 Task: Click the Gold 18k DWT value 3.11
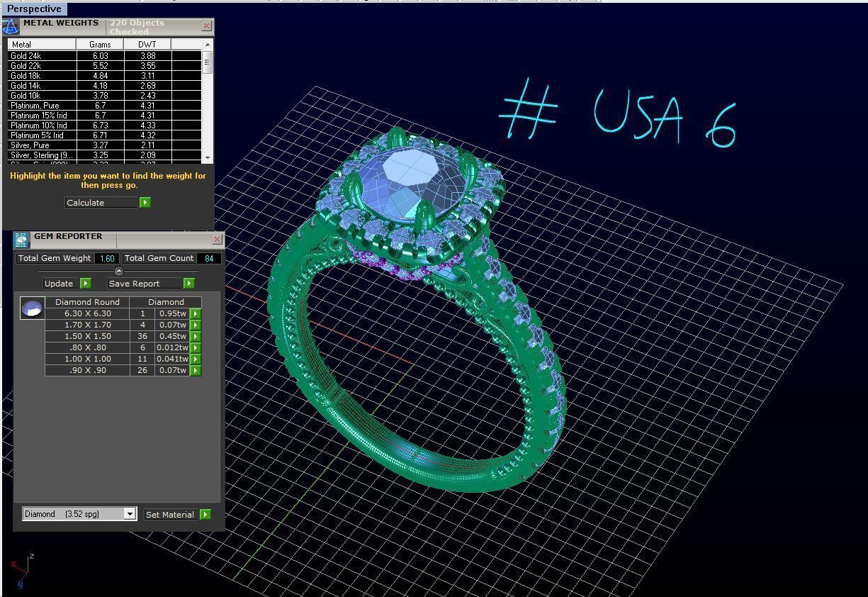(147, 75)
